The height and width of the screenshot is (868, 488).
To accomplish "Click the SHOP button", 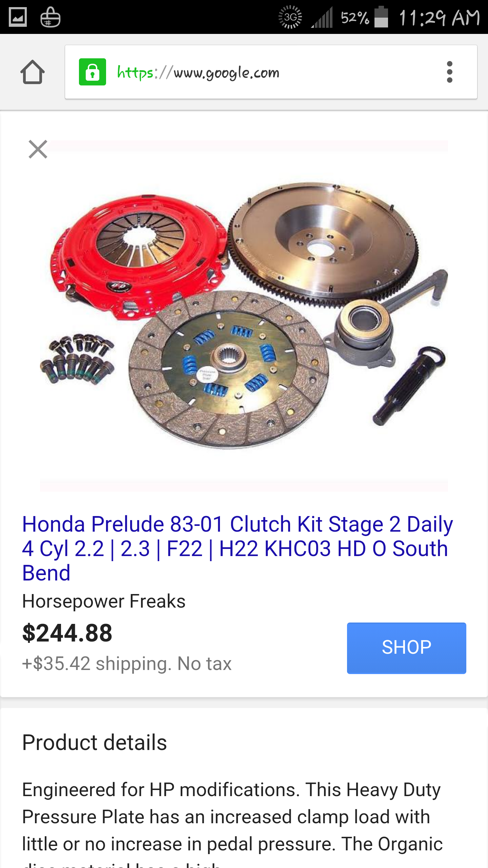I will (406, 648).
